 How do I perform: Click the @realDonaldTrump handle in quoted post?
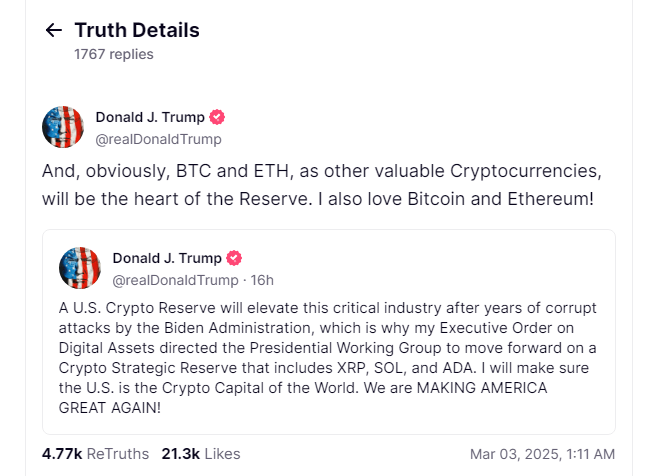tap(175, 280)
